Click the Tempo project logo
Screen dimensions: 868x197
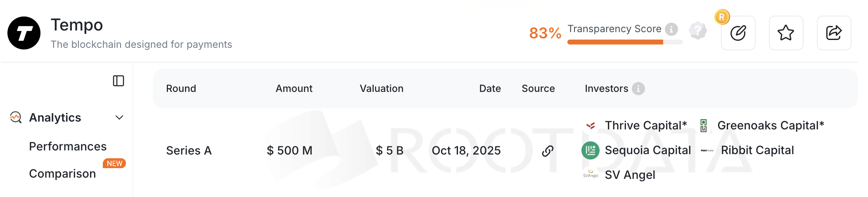tap(24, 33)
